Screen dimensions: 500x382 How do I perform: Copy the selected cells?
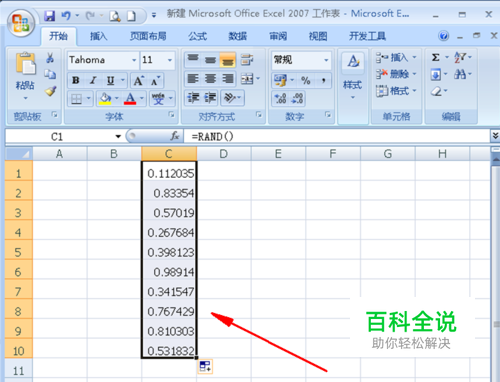point(50,74)
